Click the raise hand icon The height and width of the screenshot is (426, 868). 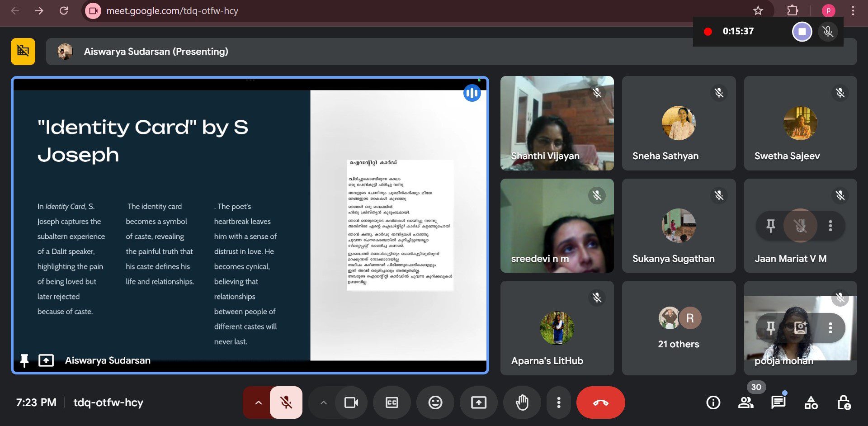point(522,402)
